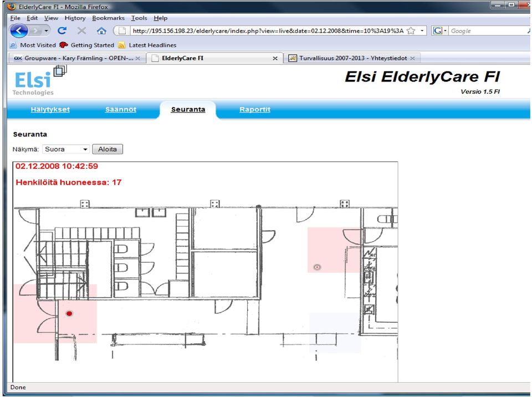This screenshot has height=397, width=532.
Task: Click the Firefox Back arrow button
Action: click(x=19, y=31)
